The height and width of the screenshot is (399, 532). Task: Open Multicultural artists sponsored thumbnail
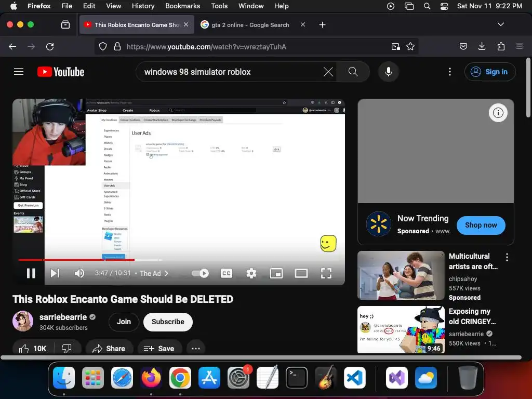(x=401, y=275)
